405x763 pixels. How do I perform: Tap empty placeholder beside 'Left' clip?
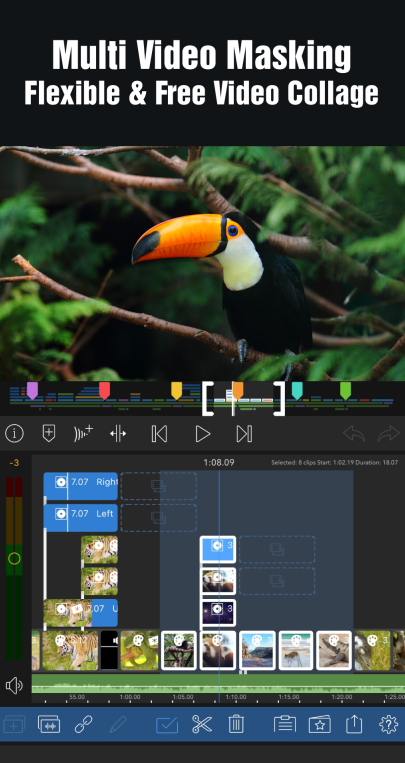pyautogui.click(x=159, y=517)
